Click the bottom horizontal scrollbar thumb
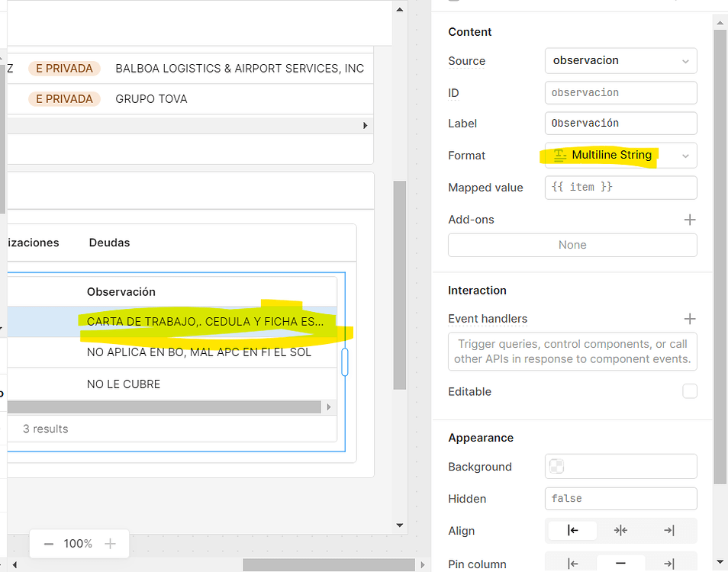This screenshot has height=572, width=728. tap(329, 564)
